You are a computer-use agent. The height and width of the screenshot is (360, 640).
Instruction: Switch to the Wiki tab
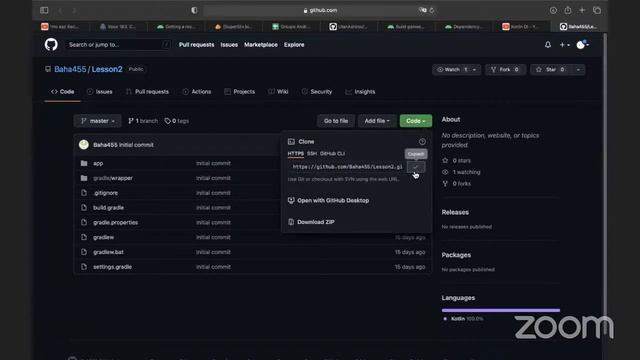278,91
